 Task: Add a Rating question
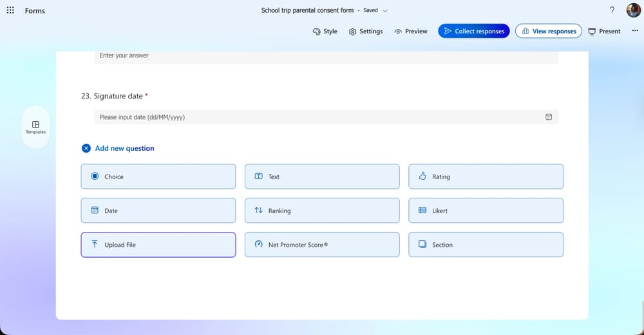[486, 177]
